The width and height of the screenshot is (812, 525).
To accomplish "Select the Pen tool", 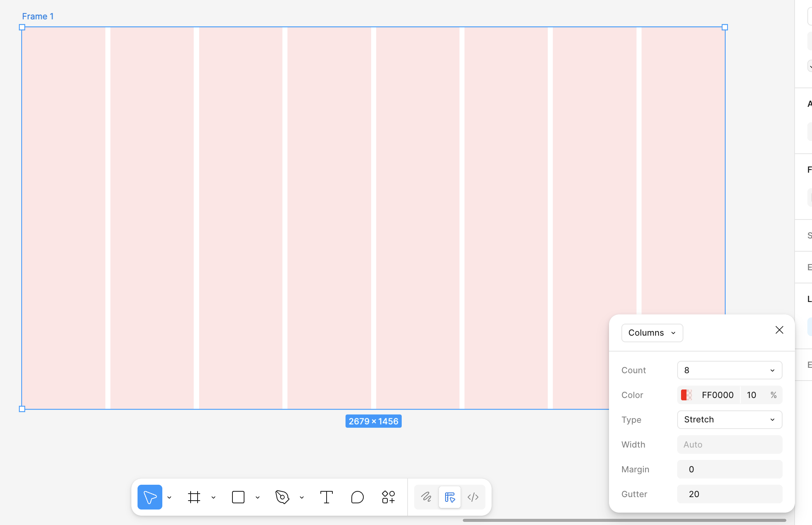I will (282, 497).
